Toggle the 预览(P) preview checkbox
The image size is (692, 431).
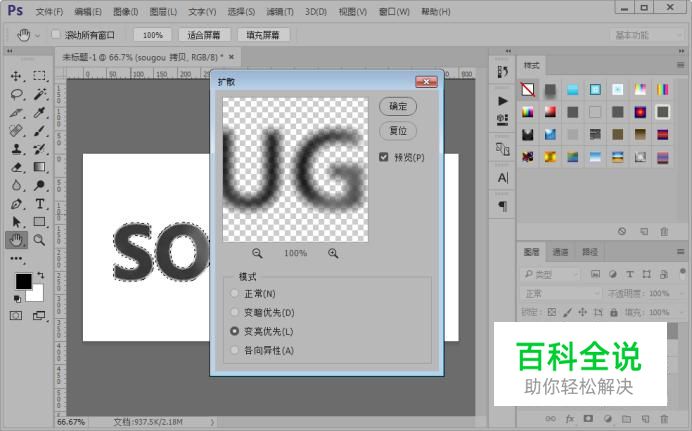point(384,157)
